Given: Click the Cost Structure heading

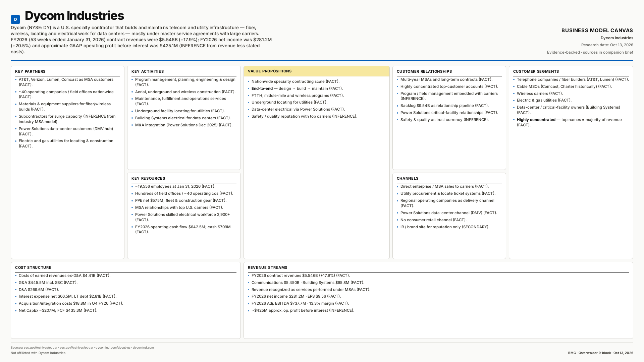Looking at the screenshot, I should tap(33, 267).
